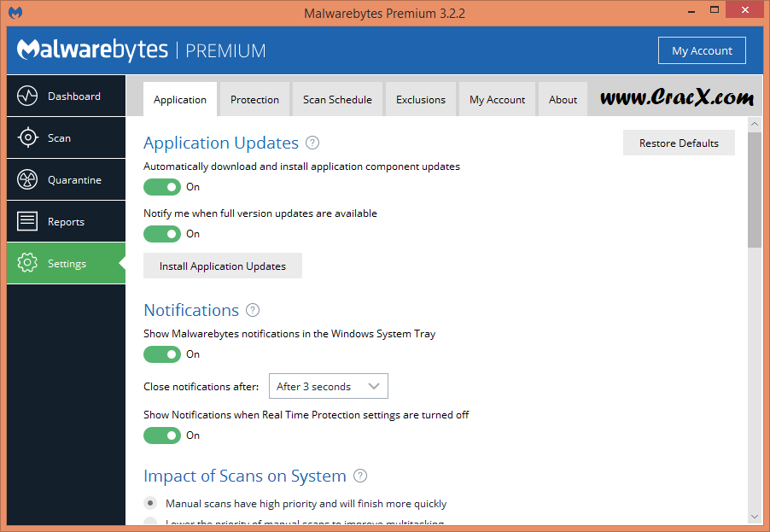This screenshot has height=532, width=770.
Task: Go to Scan in the sidebar
Action: click(x=67, y=137)
